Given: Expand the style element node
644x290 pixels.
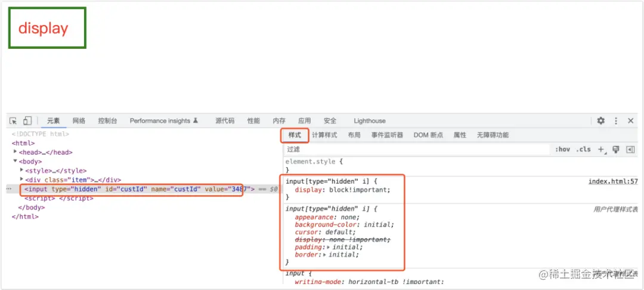Looking at the screenshot, I should (21, 171).
